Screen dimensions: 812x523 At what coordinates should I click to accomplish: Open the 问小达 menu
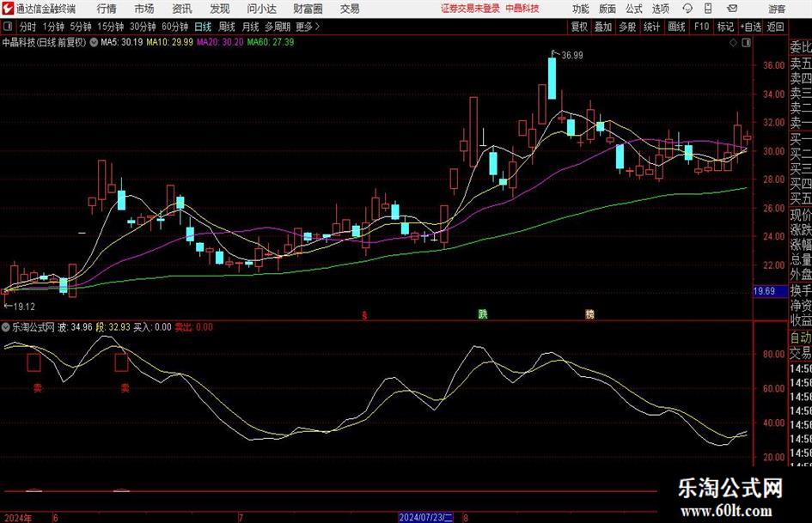click(x=261, y=9)
